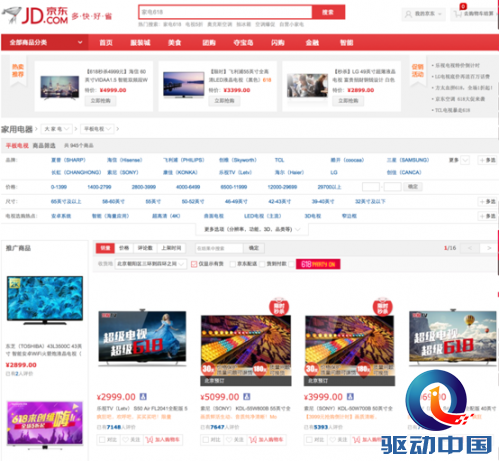Open 服装城 in the nav bar
Image resolution: width=499 pixels, height=461 pixels.
point(140,43)
